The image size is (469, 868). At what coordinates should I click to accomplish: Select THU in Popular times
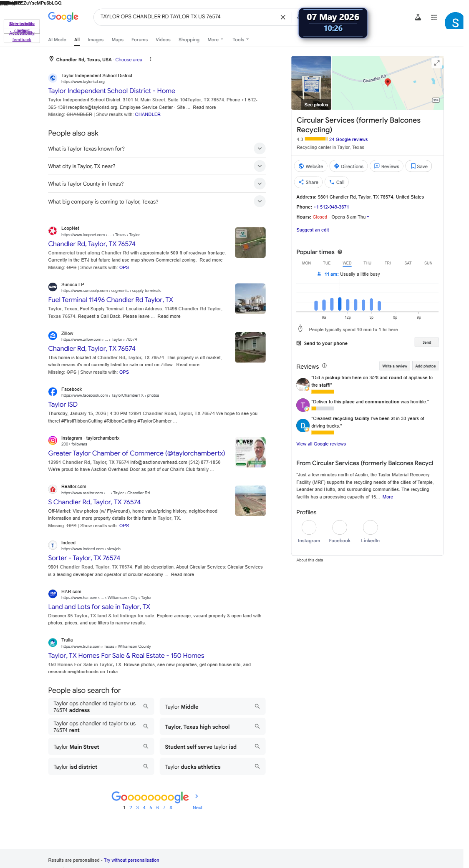tap(367, 263)
